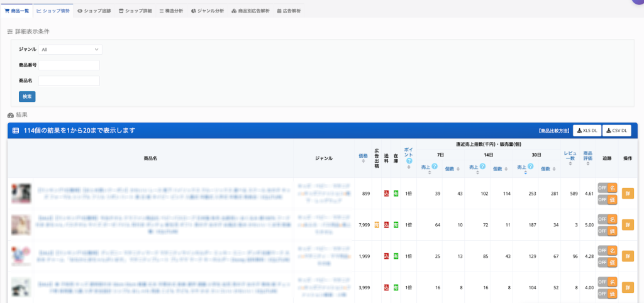The image size is (644, 303).
Task: Click the 詳 detail button in the first row
Action: [627, 193]
